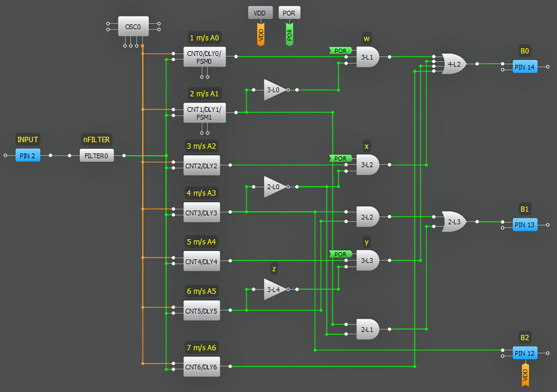The image size is (557, 392).
Task: Click the 3-L3 AND gate labeled y
Action: [367, 260]
